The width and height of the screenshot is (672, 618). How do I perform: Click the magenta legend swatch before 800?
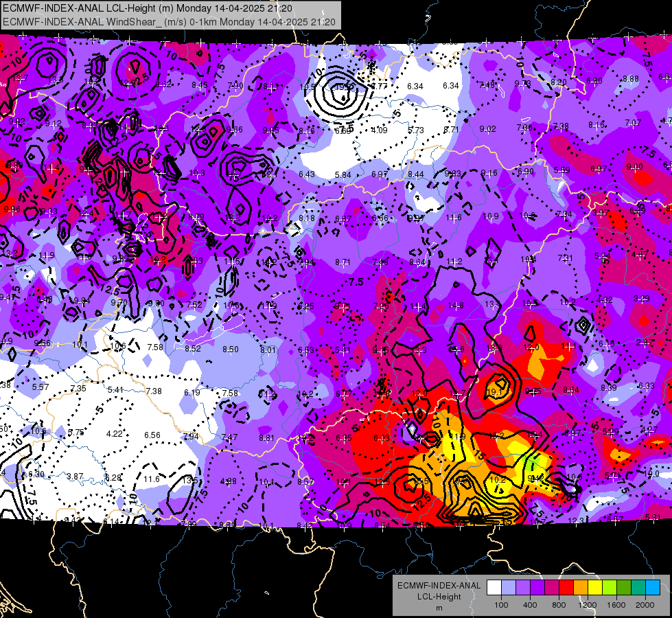(552, 588)
